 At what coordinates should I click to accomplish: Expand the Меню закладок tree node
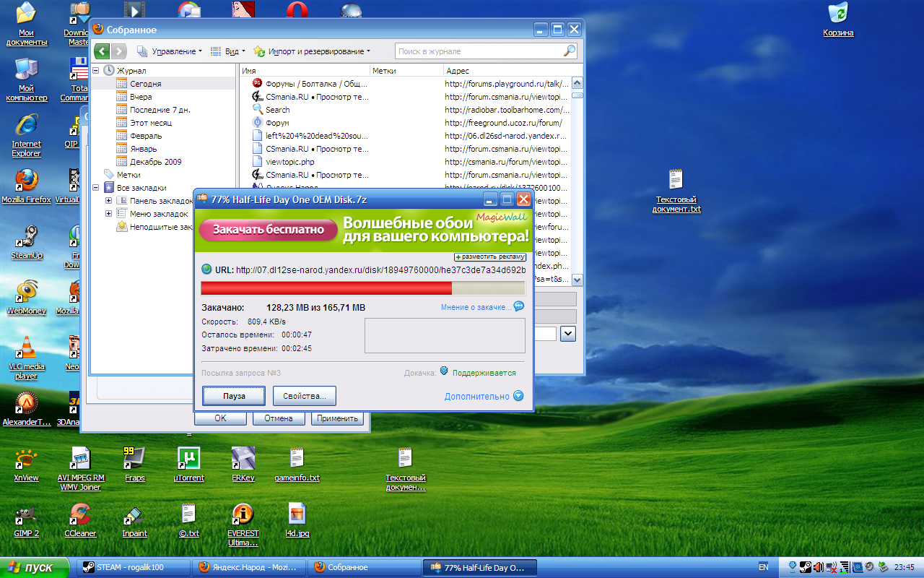[109, 214]
